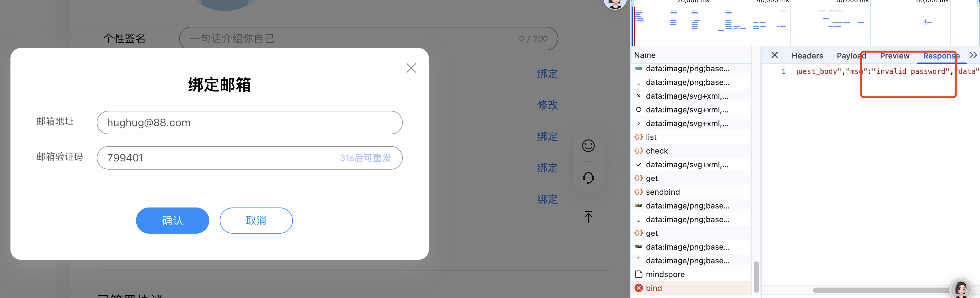Focus the 邮箱验证码 verification code field
Image resolution: width=980 pixels, height=298 pixels.
(217, 158)
